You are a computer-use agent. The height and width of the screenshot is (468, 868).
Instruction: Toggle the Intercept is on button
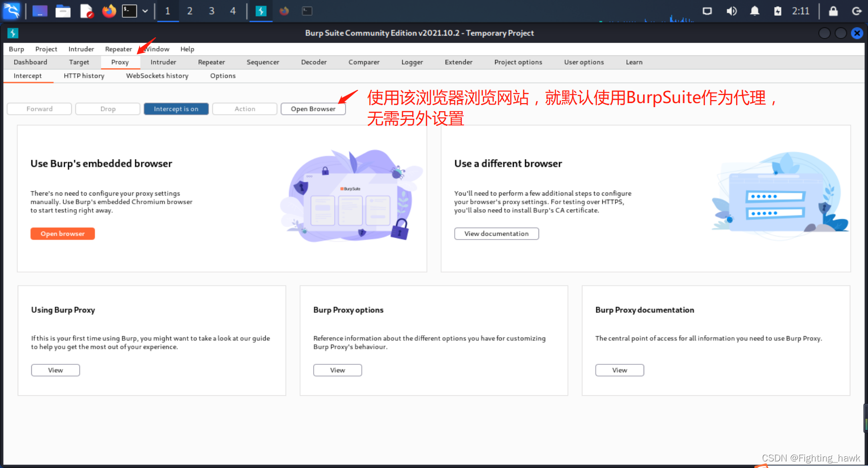tap(176, 109)
